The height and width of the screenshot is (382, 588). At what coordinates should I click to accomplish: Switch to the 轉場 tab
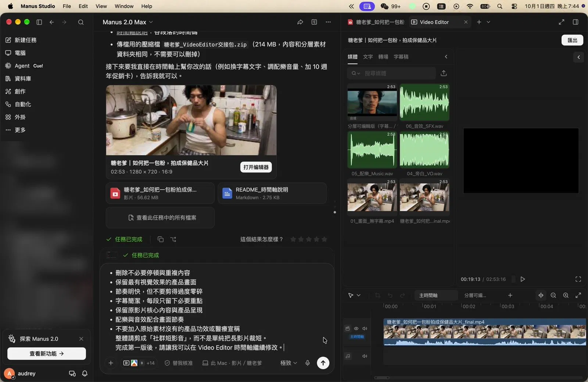(383, 57)
